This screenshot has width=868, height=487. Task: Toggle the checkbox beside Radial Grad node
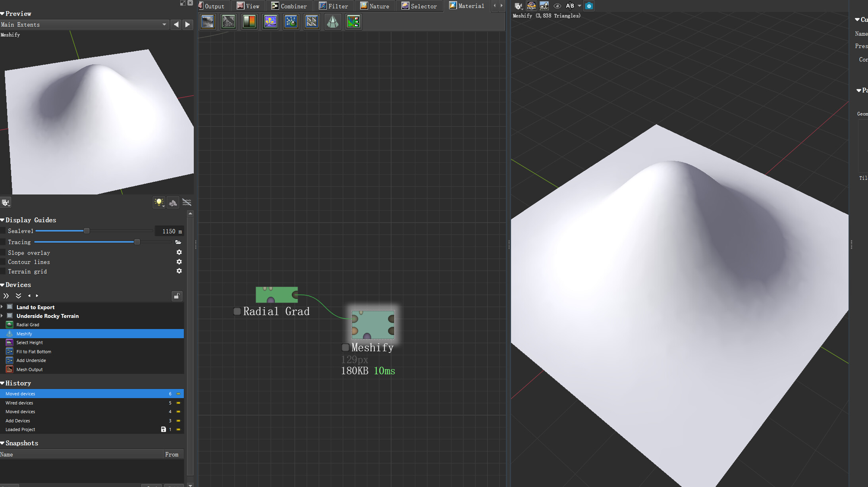tap(237, 311)
